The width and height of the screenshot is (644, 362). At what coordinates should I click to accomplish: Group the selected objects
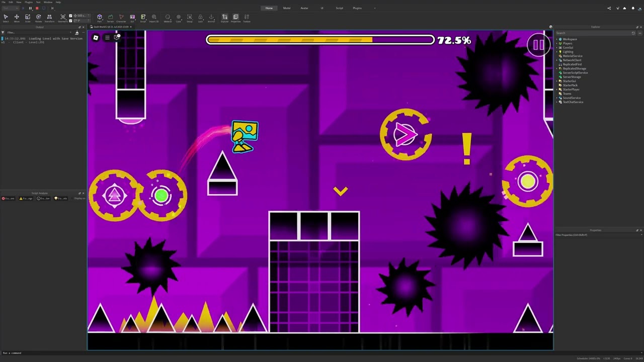pyautogui.click(x=190, y=18)
